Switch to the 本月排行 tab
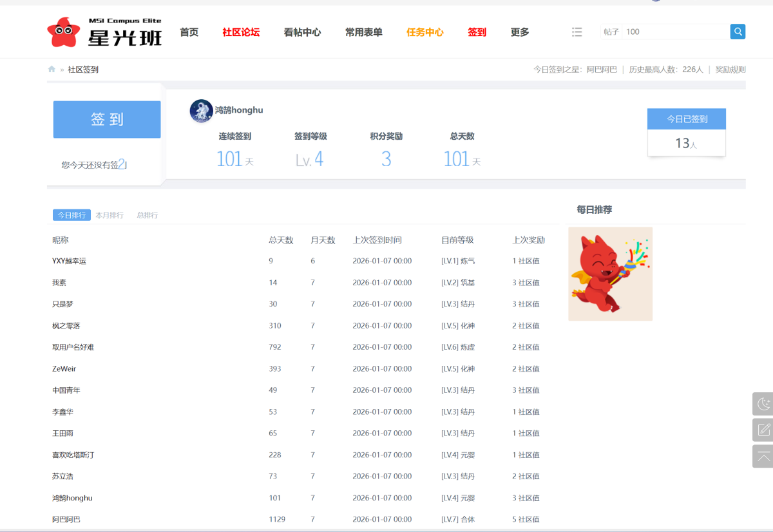The width and height of the screenshot is (773, 532). (110, 215)
